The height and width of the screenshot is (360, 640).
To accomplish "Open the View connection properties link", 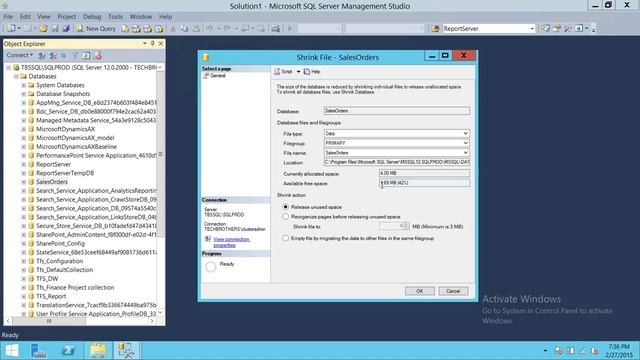I will point(231,242).
